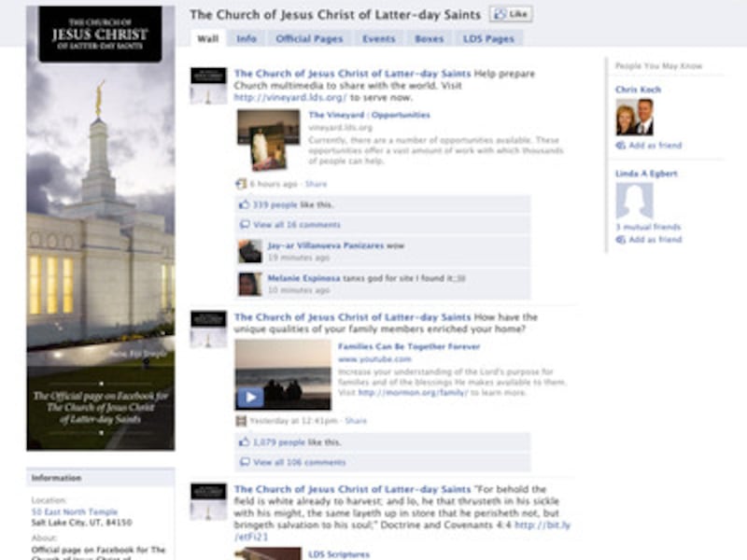Click the Church logo profile banner image
This screenshot has height=560, width=747.
click(x=101, y=228)
